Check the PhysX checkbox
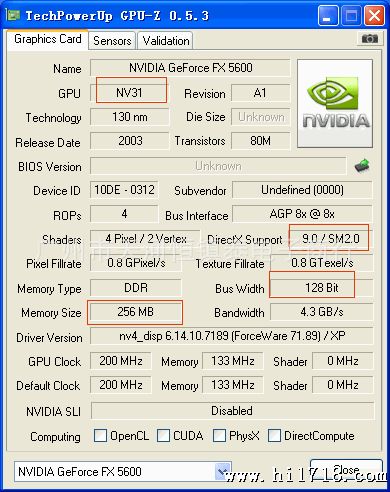 (x=219, y=435)
